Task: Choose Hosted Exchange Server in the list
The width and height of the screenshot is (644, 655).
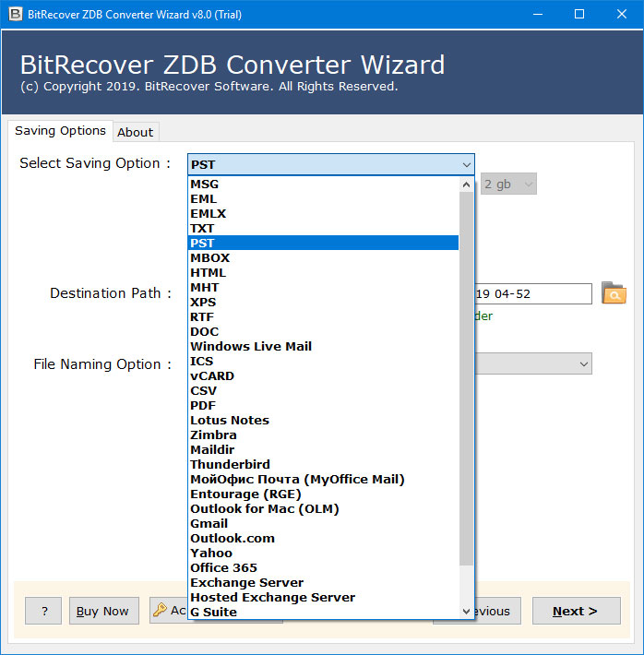Action: click(324, 598)
